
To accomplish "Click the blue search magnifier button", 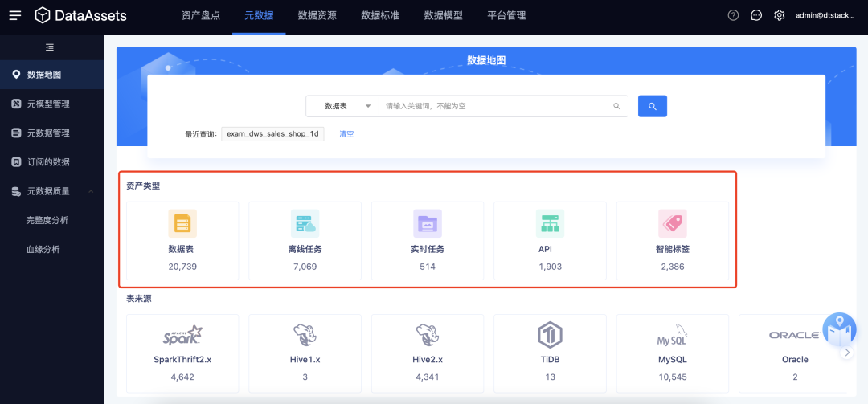I will 652,106.
